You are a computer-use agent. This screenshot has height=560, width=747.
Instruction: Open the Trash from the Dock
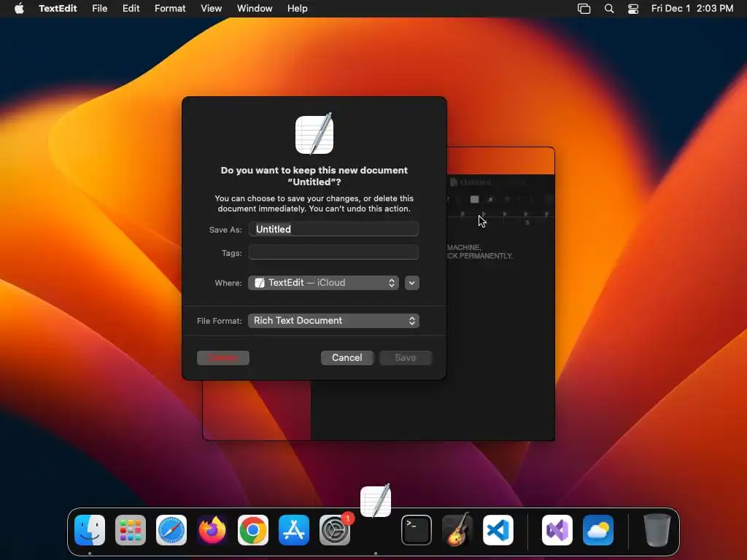(x=657, y=530)
